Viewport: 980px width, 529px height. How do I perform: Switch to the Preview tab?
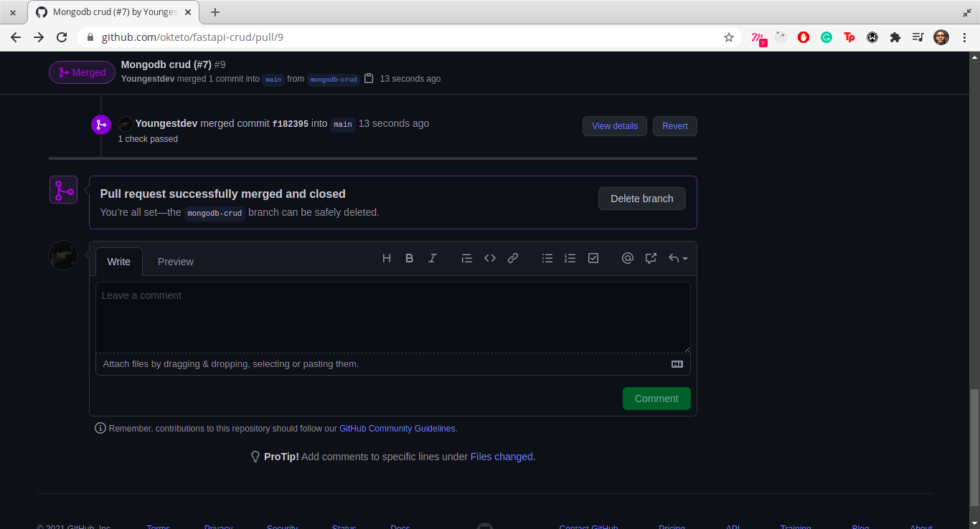click(176, 262)
